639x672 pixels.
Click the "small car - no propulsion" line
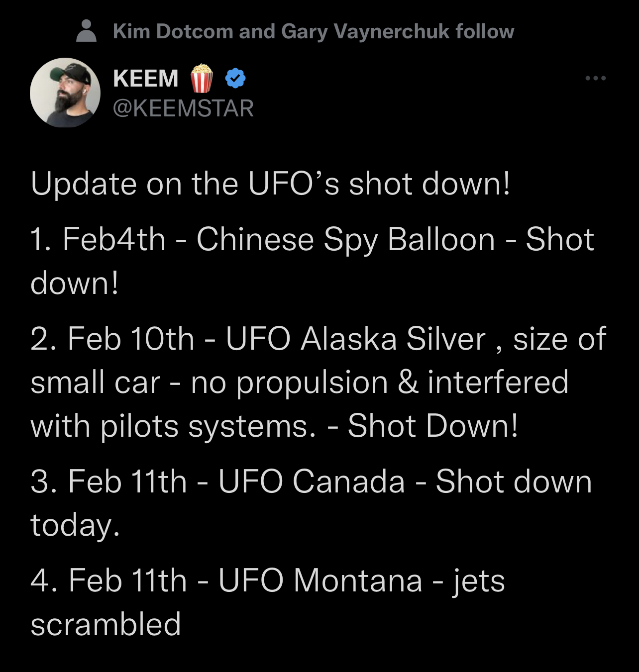pyautogui.click(x=299, y=383)
